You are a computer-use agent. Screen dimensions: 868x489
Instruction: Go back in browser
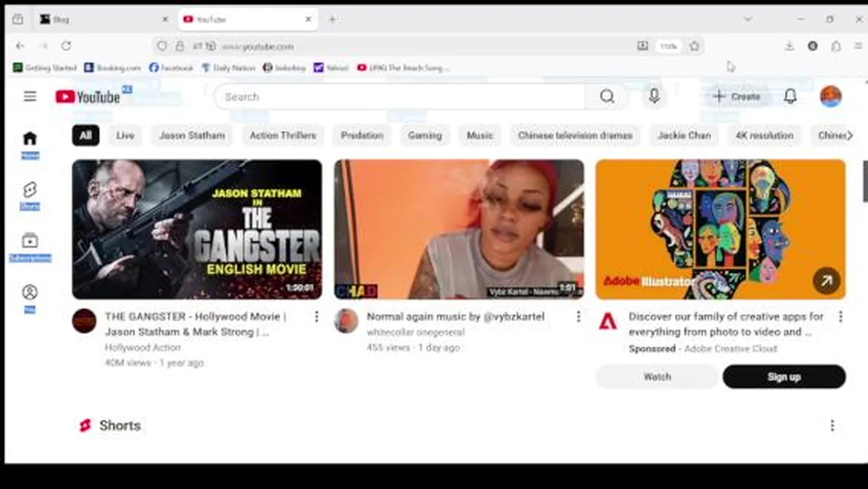point(20,46)
